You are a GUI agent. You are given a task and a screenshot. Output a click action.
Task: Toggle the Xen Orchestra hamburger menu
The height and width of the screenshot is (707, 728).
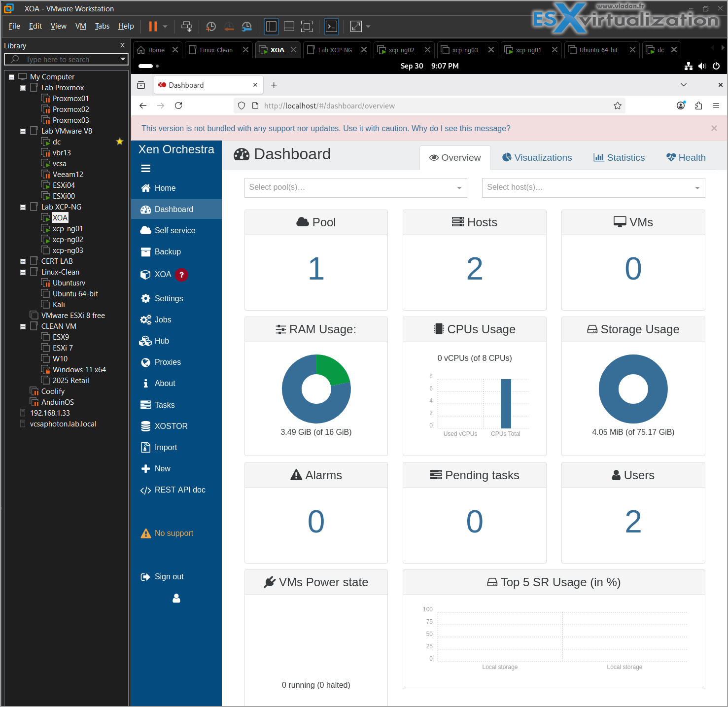(145, 169)
